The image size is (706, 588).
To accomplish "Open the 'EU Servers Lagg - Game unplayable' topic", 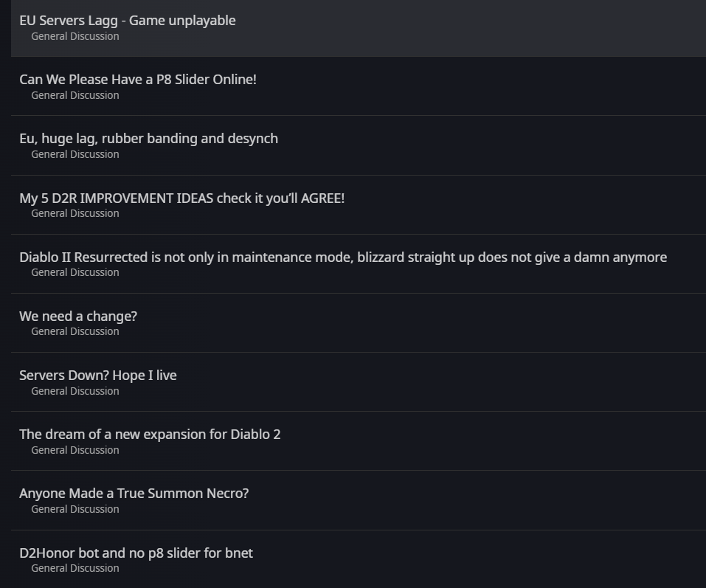I will (x=128, y=21).
